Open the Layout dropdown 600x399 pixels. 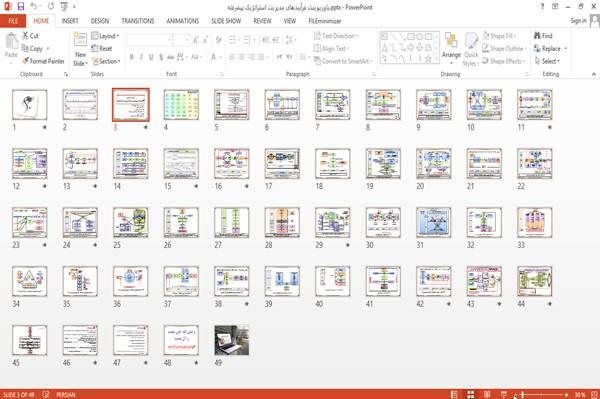click(x=105, y=36)
